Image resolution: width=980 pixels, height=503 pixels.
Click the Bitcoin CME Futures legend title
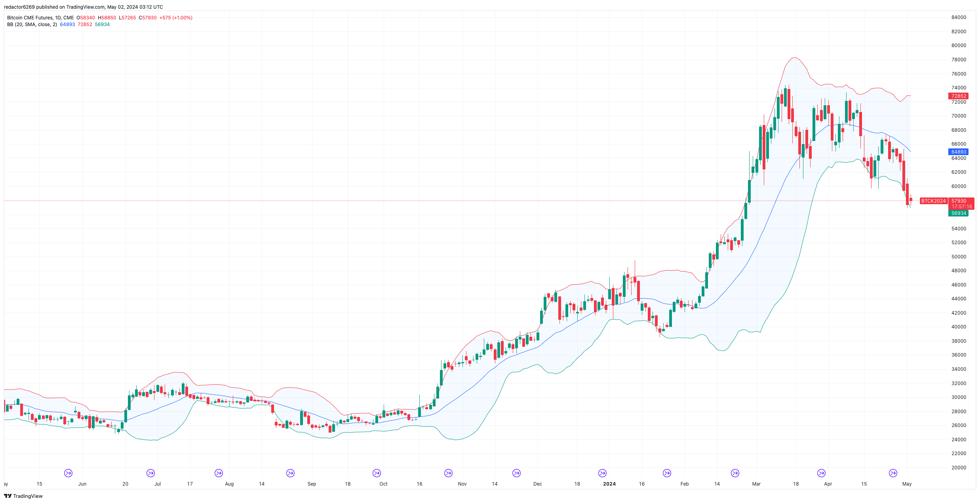point(40,18)
